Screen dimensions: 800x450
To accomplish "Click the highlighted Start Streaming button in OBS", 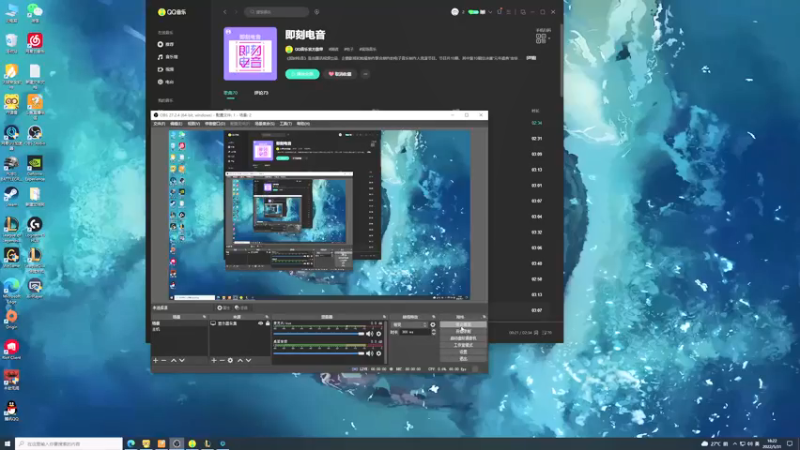I will pos(463,324).
